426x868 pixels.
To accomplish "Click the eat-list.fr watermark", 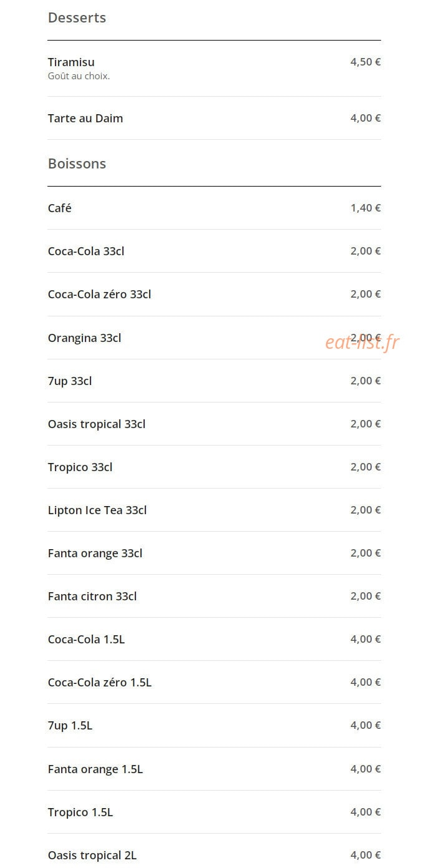I will [x=362, y=342].
